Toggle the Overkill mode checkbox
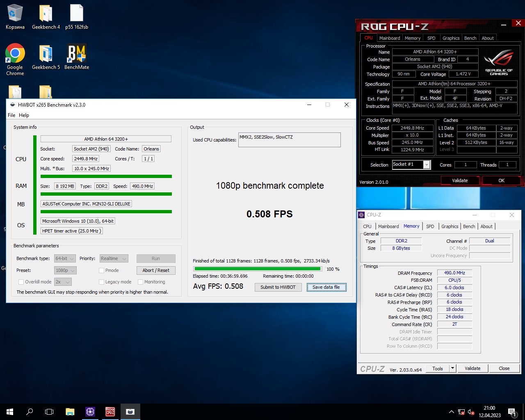525x420 pixels. [21, 282]
